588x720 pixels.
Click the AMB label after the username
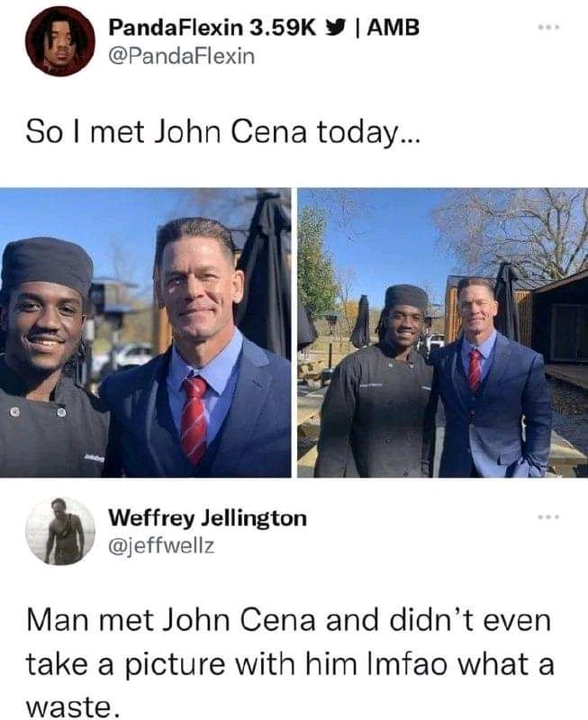click(x=394, y=28)
